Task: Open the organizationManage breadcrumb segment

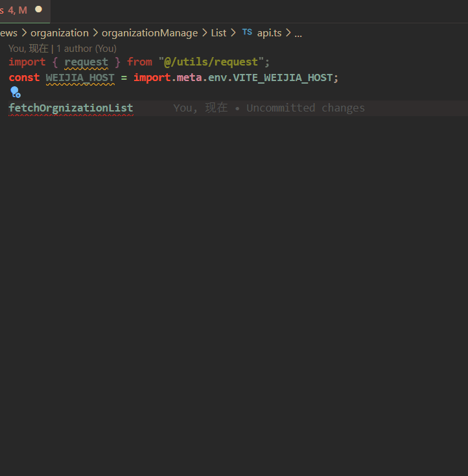Action: pos(150,33)
